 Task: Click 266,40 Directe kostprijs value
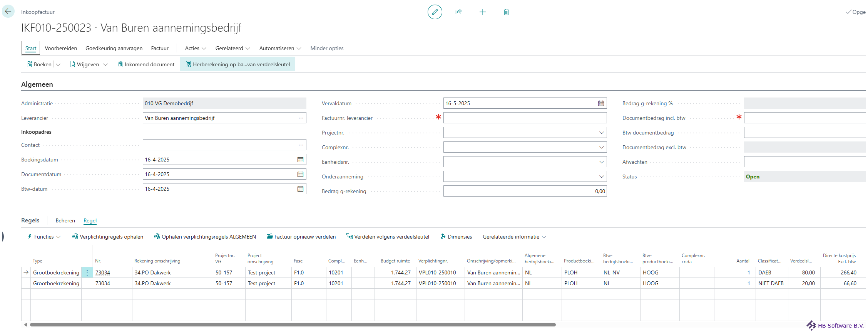[x=841, y=272]
